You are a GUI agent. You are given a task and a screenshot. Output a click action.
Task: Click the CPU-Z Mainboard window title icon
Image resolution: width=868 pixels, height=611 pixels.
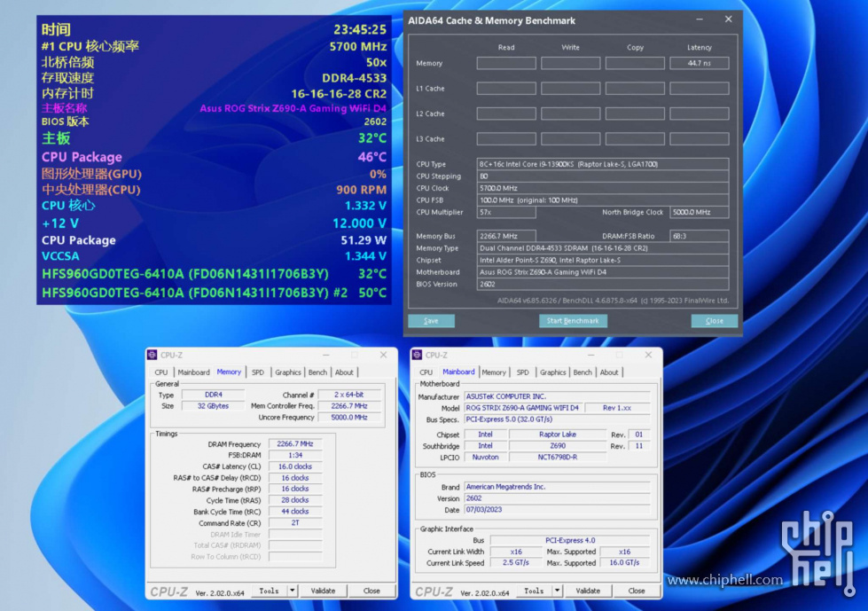(418, 355)
